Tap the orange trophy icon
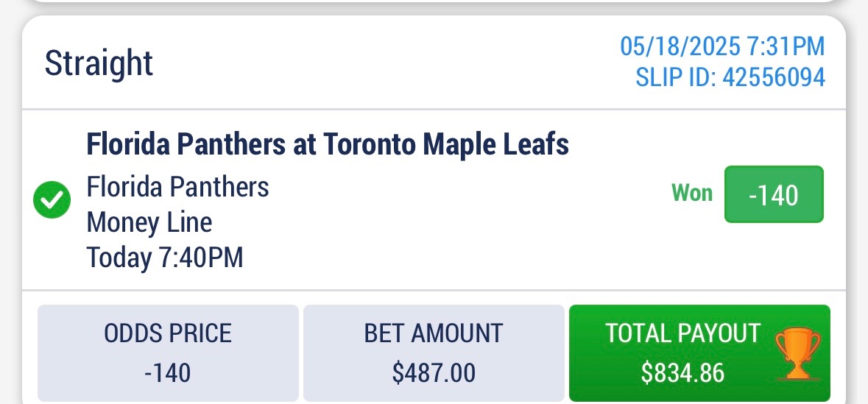 (x=797, y=354)
